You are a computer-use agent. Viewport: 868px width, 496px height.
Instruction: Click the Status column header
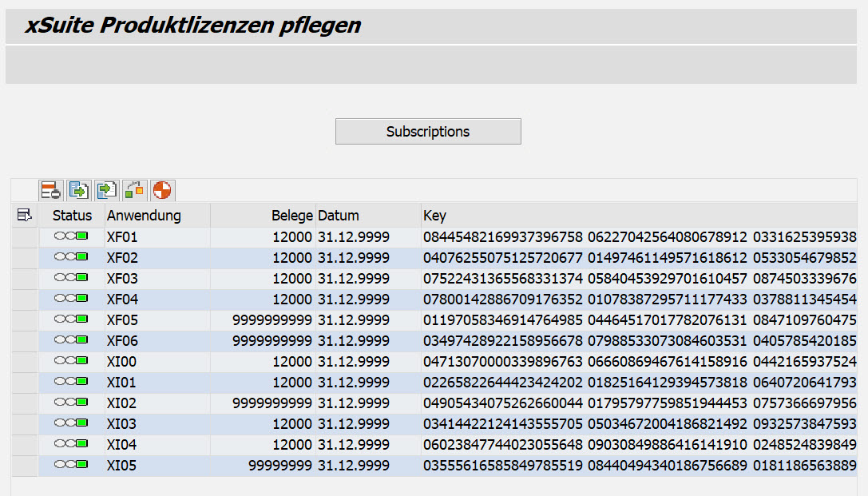[72, 214]
